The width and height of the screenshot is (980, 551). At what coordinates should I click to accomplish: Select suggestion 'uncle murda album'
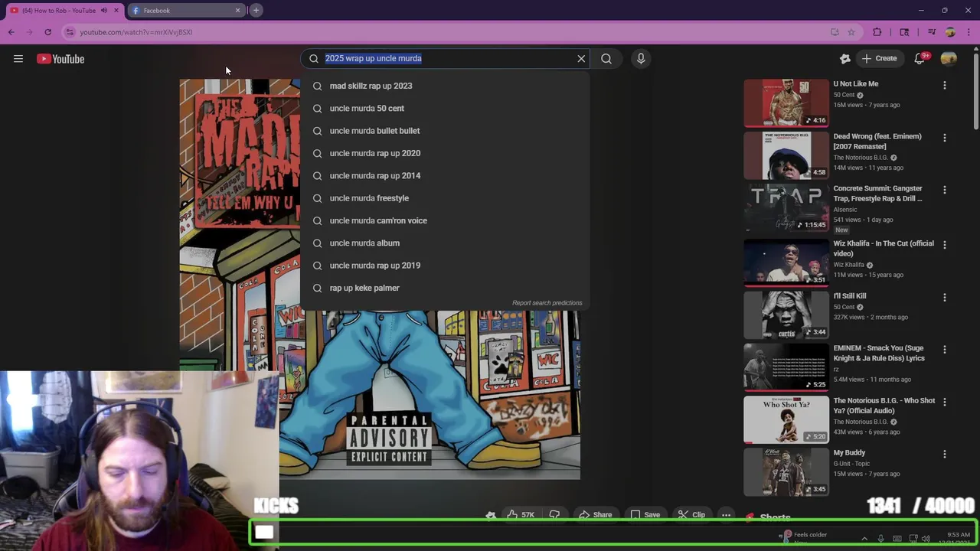pyautogui.click(x=446, y=243)
